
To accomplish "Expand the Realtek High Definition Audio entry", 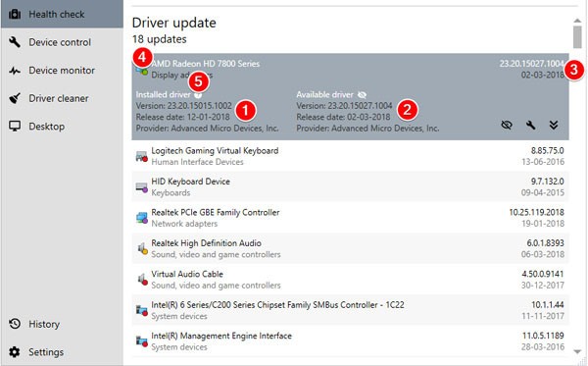I will tap(350, 248).
